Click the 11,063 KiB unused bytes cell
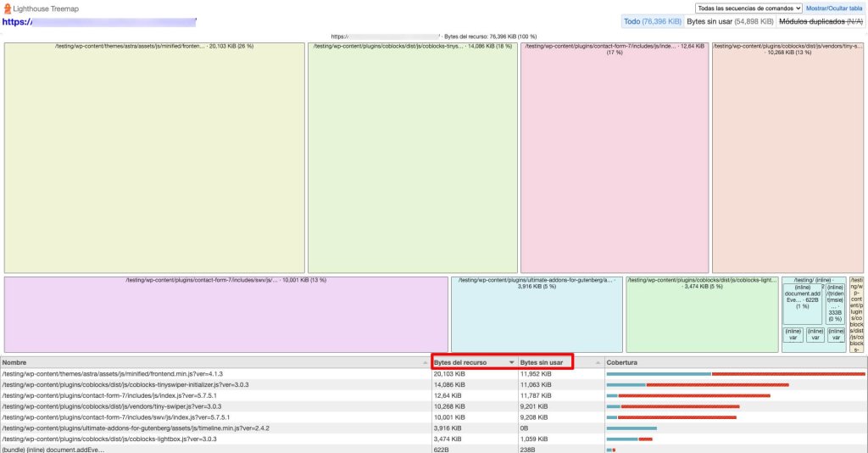Image resolution: width=868 pixels, height=453 pixels. click(561, 385)
